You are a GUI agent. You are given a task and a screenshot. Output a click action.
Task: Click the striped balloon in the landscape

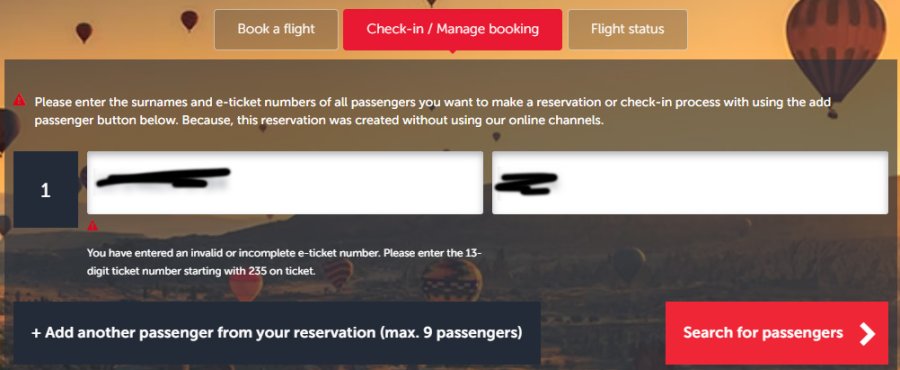tap(451, 281)
